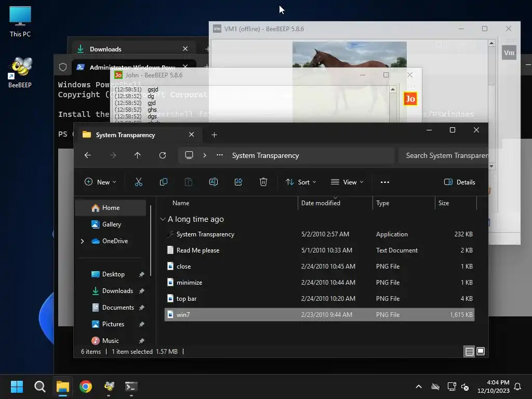
Task: Select the Administrator Windows PowerShell tab
Action: (133, 67)
